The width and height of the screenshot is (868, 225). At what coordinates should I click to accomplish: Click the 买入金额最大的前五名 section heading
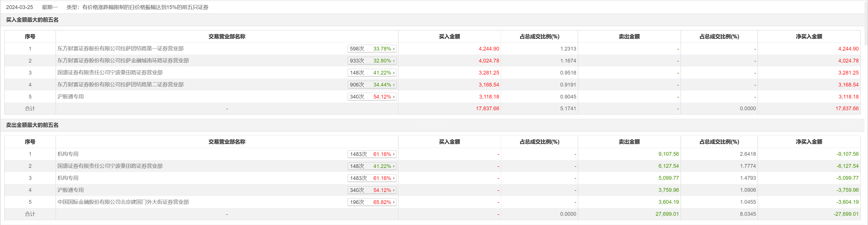click(x=32, y=20)
